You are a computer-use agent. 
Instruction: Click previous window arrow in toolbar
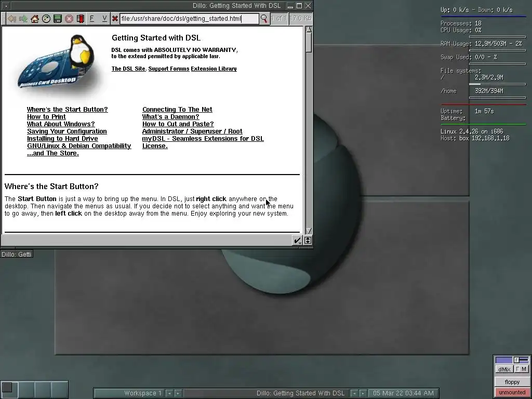click(x=354, y=394)
